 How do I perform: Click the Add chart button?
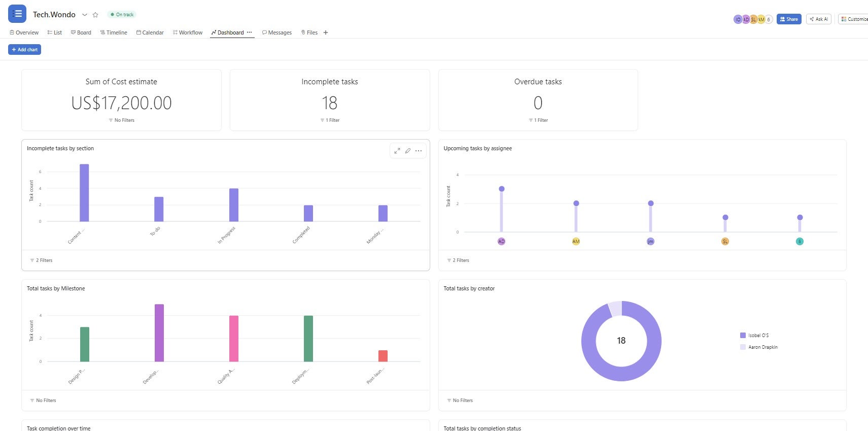coord(24,50)
